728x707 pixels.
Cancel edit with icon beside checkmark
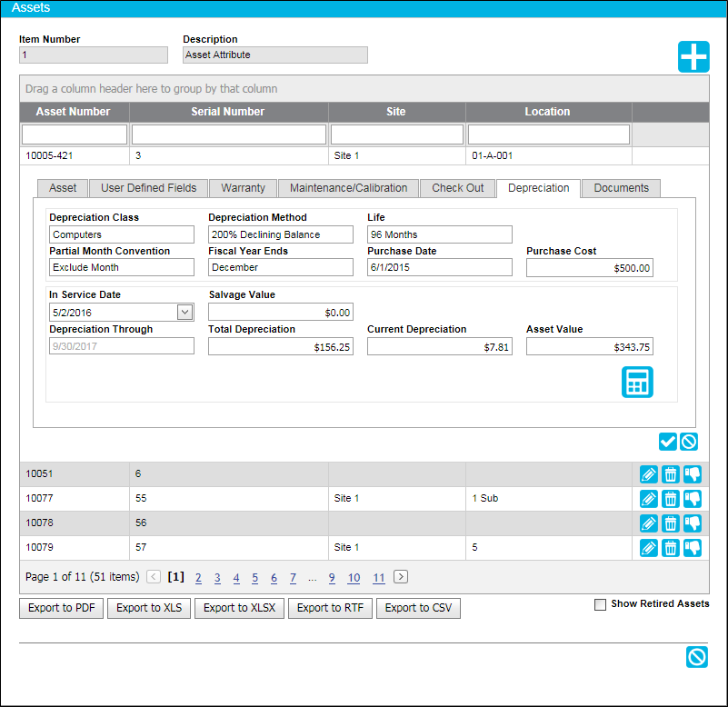tap(689, 442)
